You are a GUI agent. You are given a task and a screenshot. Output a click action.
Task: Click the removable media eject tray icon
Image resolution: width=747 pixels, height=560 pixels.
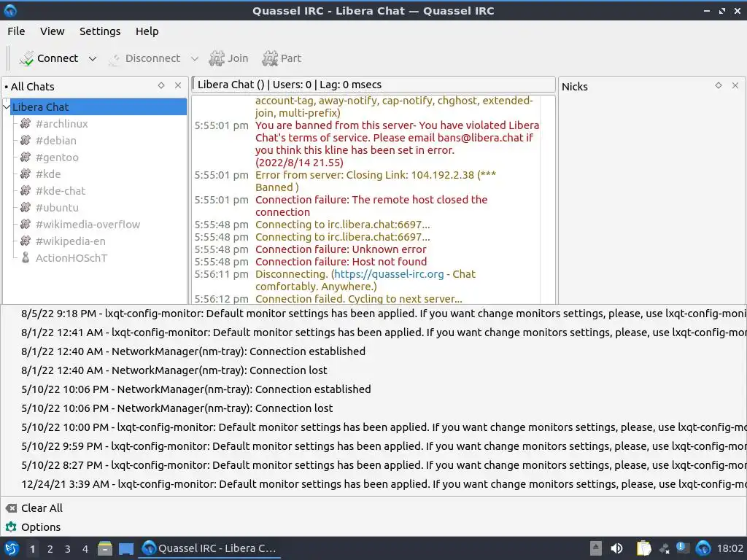pyautogui.click(x=596, y=548)
